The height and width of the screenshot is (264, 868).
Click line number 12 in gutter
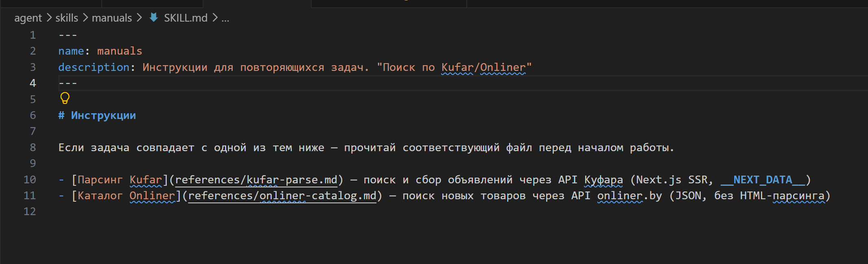click(30, 211)
